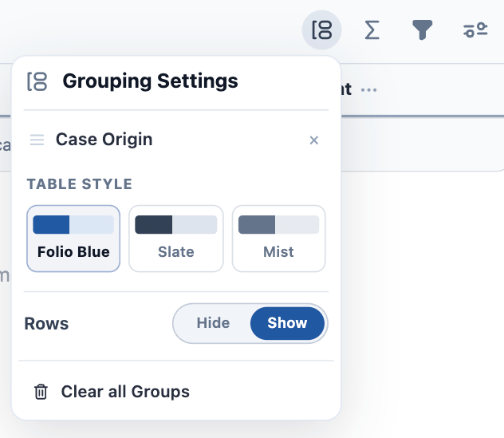Remove the Case Origin grouping
Viewport: 504px width, 438px height.
click(313, 140)
